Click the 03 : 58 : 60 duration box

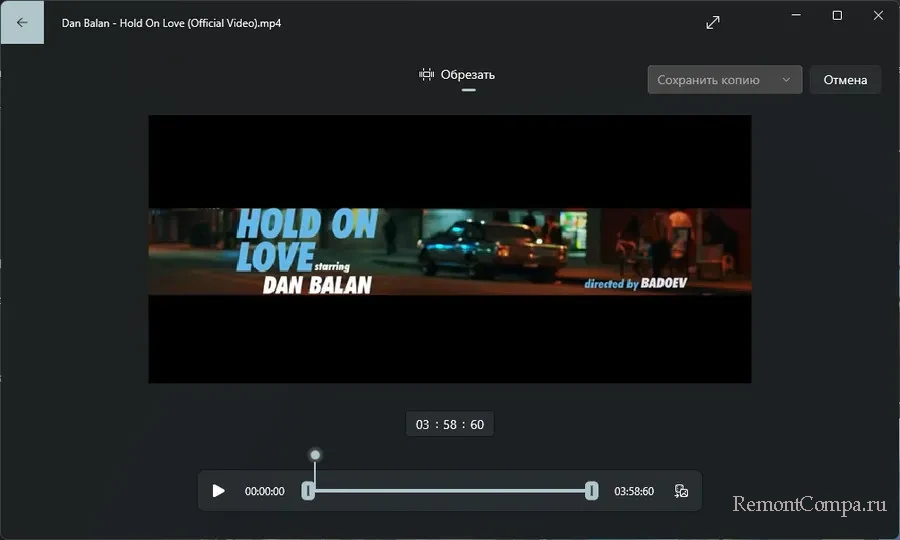[x=449, y=425]
